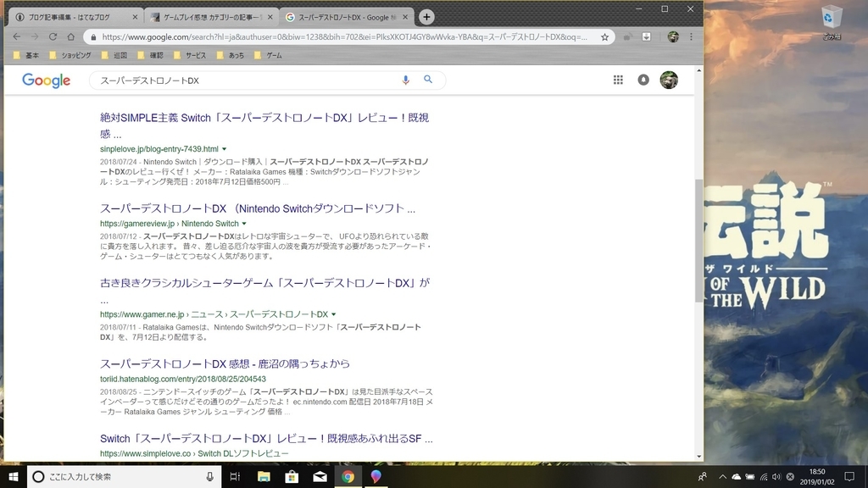The width and height of the screenshot is (868, 488).
Task: Reload the Google search page
Action: pyautogui.click(x=53, y=36)
